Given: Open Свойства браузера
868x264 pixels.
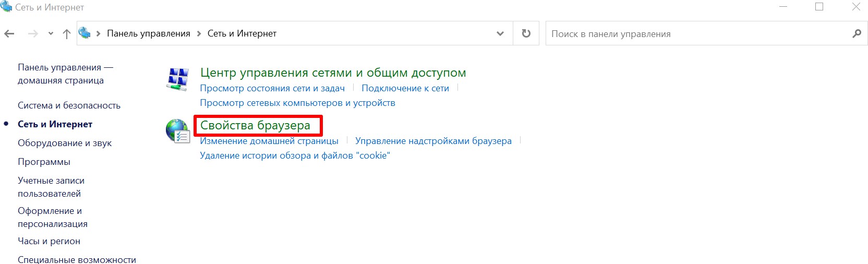Looking at the screenshot, I should [x=255, y=125].
